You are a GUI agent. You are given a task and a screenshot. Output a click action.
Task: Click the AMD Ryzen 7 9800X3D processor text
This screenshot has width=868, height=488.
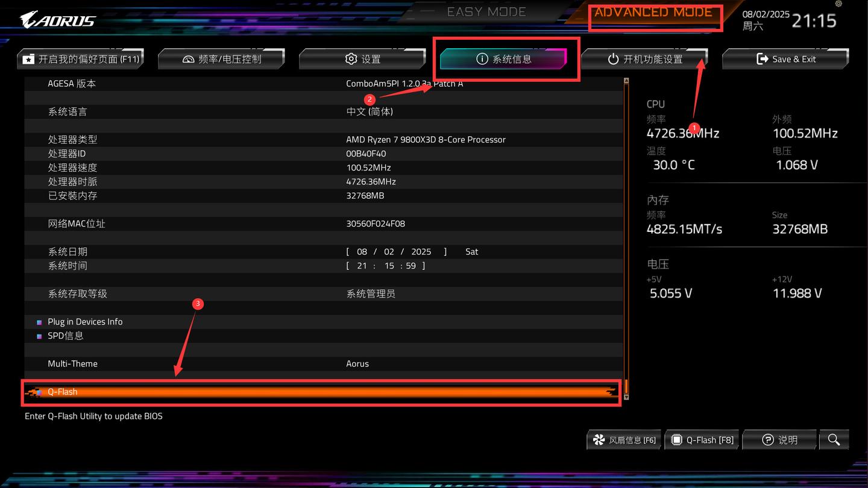click(426, 140)
